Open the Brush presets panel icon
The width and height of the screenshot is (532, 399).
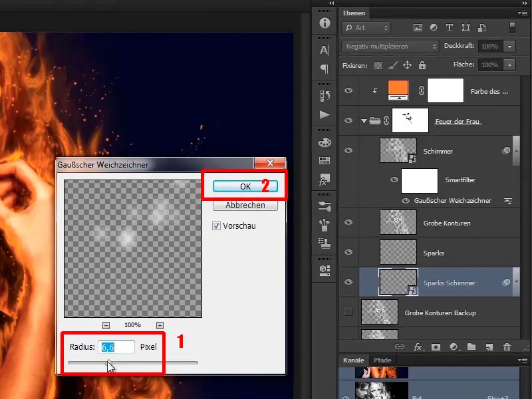pos(325,206)
